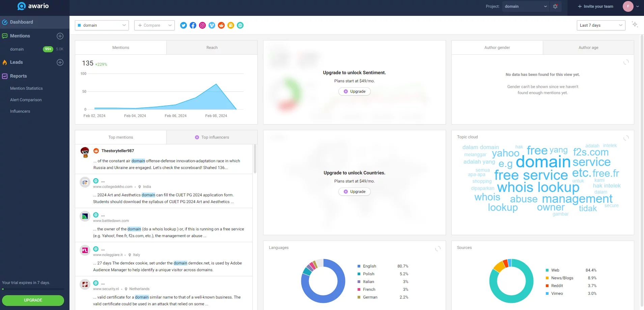The image size is (644, 310).
Task: Click the News/Blogs source icon
Action: pos(231,25)
